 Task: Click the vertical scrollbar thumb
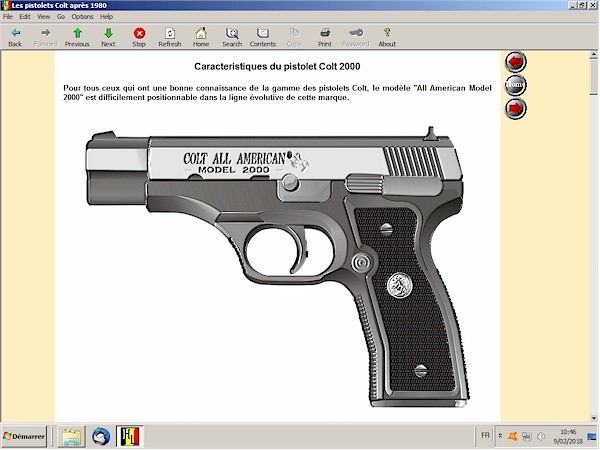tap(594, 77)
